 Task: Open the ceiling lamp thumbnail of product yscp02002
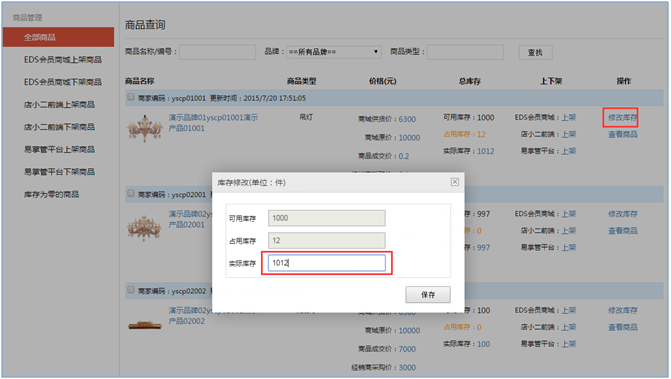coord(145,325)
